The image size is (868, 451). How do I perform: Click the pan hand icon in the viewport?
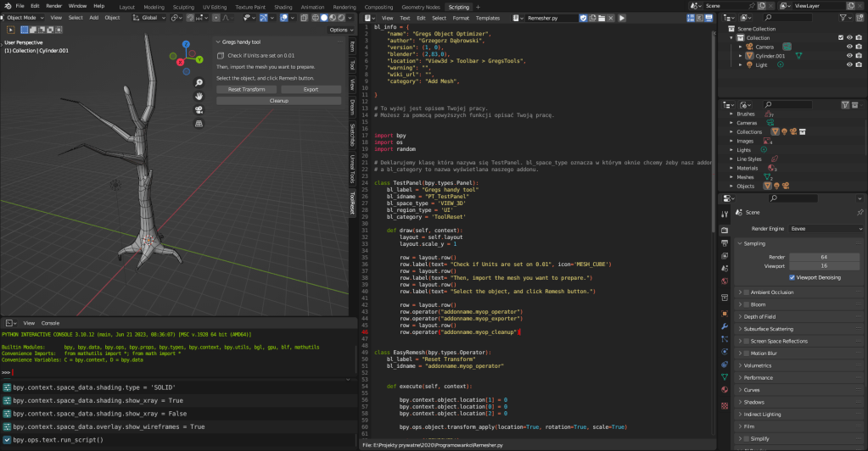[x=199, y=96]
